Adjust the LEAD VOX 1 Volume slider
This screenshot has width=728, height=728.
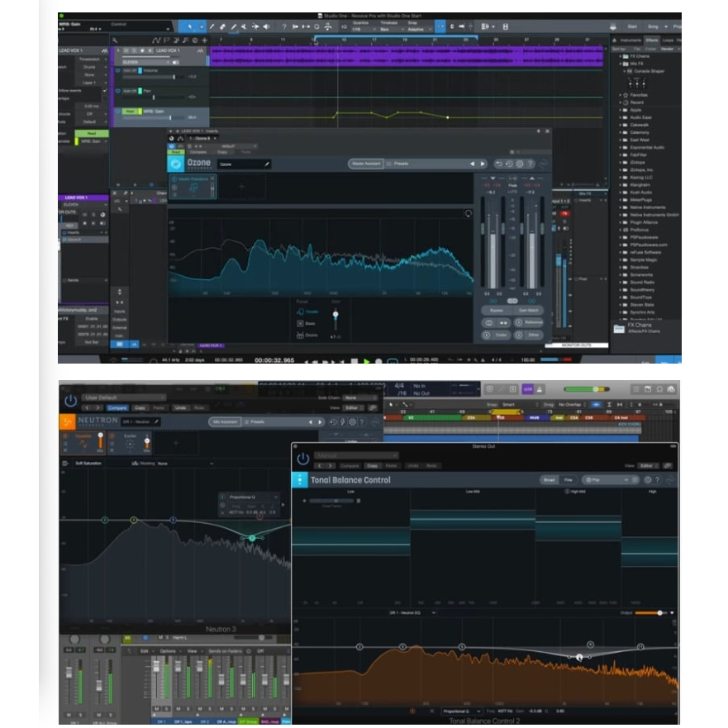point(174,77)
